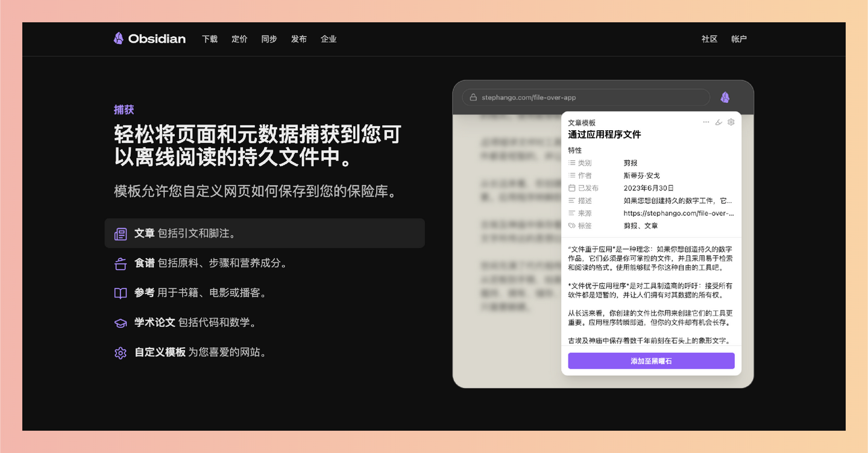Click the Obsidian logo in the top navbar
The image size is (868, 453).
tap(118, 38)
